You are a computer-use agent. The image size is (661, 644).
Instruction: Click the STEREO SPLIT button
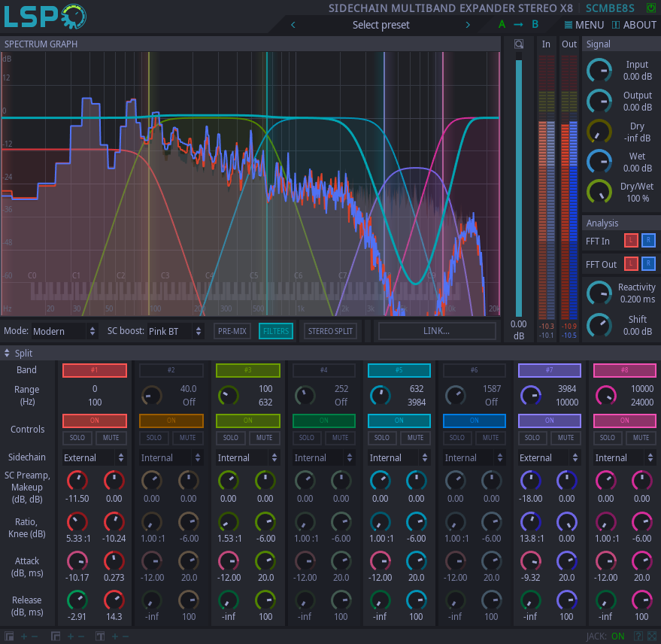pos(330,331)
